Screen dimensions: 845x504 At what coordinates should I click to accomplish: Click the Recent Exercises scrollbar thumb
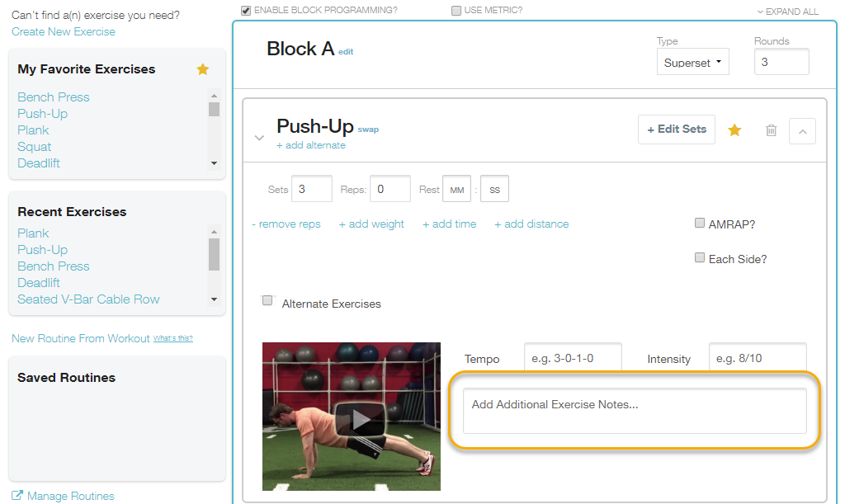[214, 254]
